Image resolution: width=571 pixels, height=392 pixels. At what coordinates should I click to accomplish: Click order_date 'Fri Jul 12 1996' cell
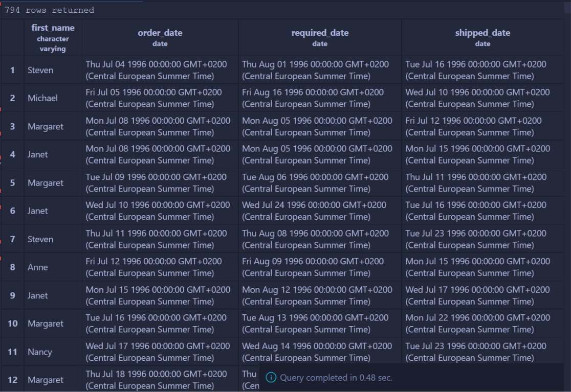(x=160, y=267)
